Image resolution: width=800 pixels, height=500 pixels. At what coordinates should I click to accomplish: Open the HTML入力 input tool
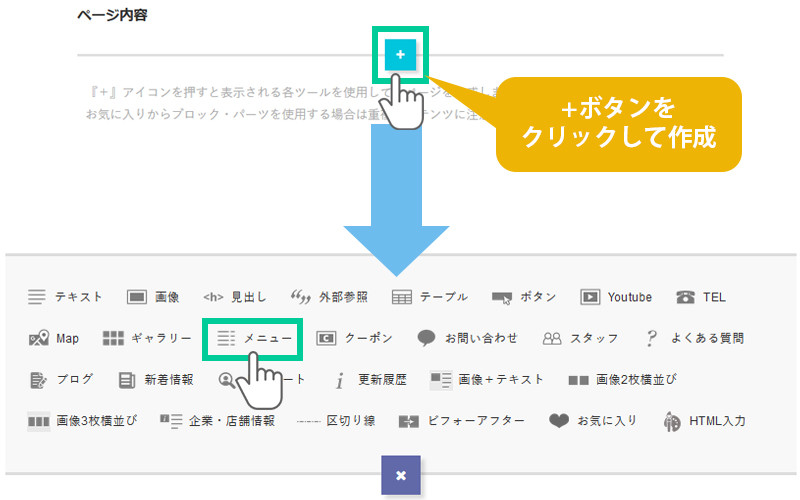(704, 421)
